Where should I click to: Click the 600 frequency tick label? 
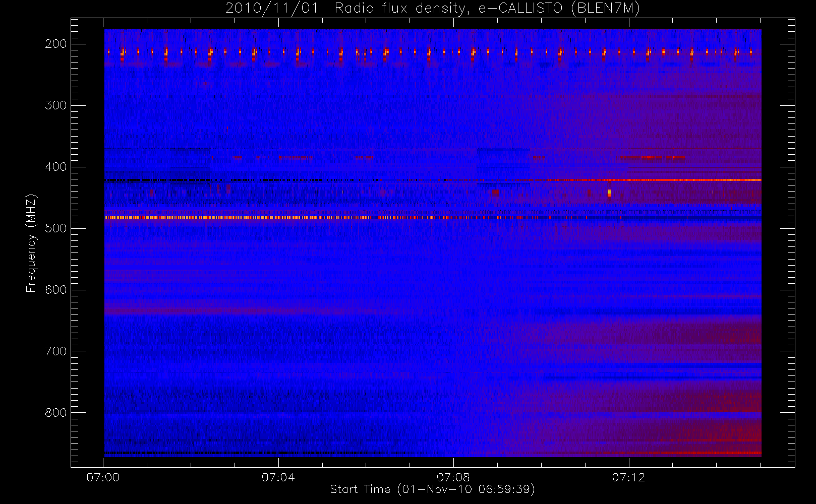pos(56,290)
